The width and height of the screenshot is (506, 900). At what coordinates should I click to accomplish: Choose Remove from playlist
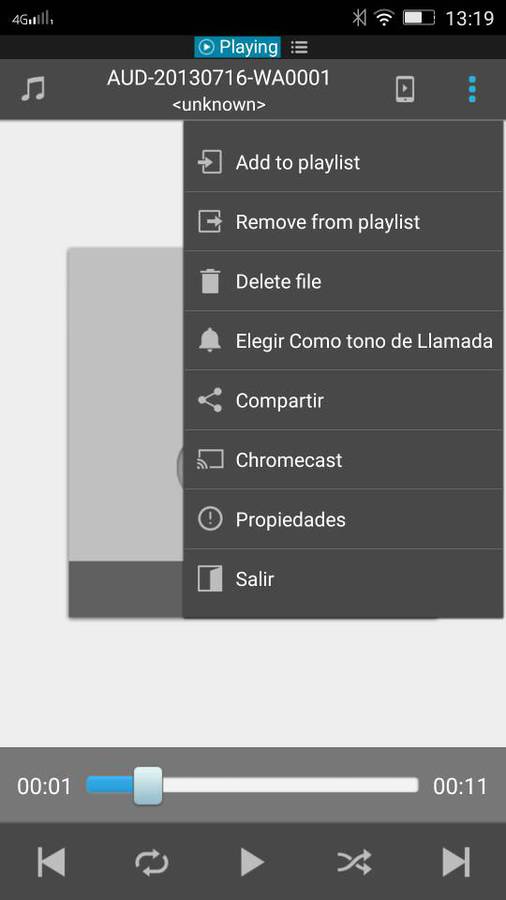[343, 222]
